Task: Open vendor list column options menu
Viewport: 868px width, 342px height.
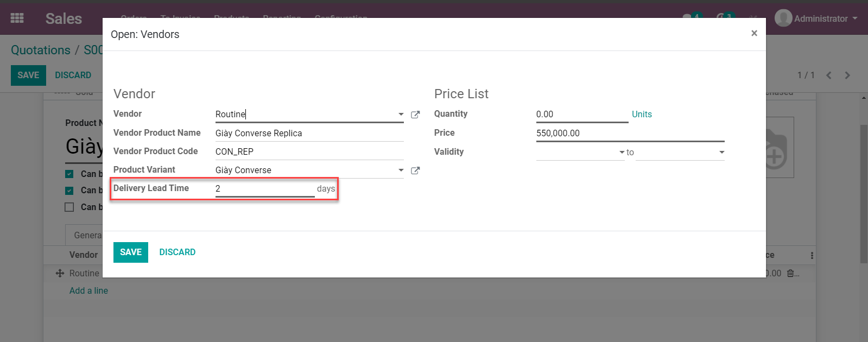Action: coord(812,255)
